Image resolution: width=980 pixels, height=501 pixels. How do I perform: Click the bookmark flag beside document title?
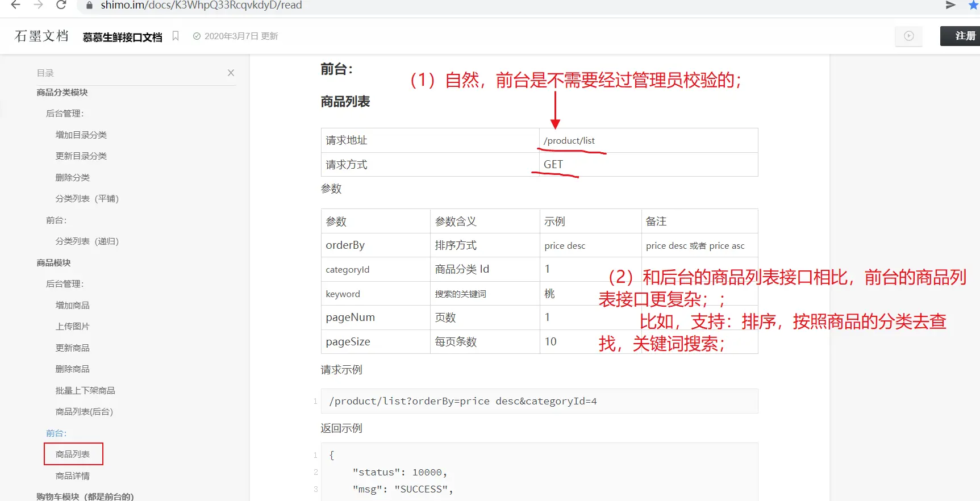[x=176, y=36]
